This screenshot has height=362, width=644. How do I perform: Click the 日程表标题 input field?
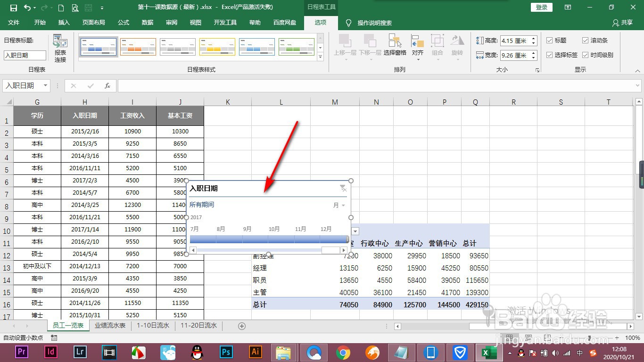(x=25, y=55)
